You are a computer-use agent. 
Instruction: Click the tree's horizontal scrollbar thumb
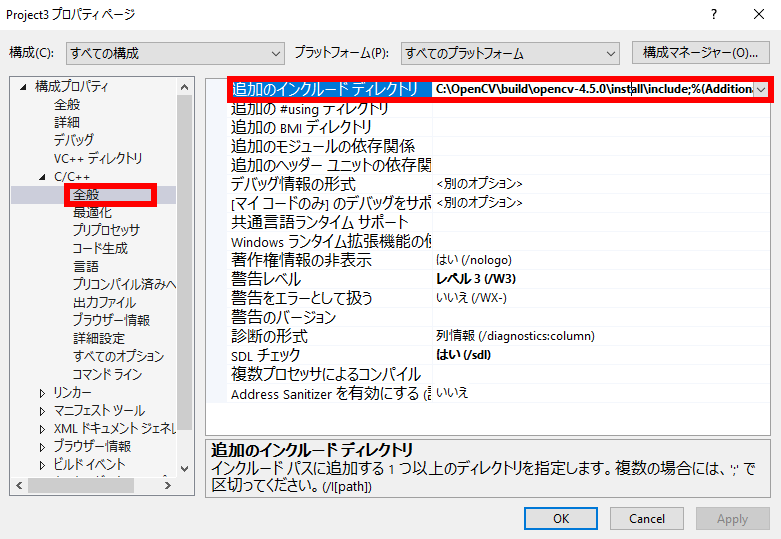coord(81,485)
